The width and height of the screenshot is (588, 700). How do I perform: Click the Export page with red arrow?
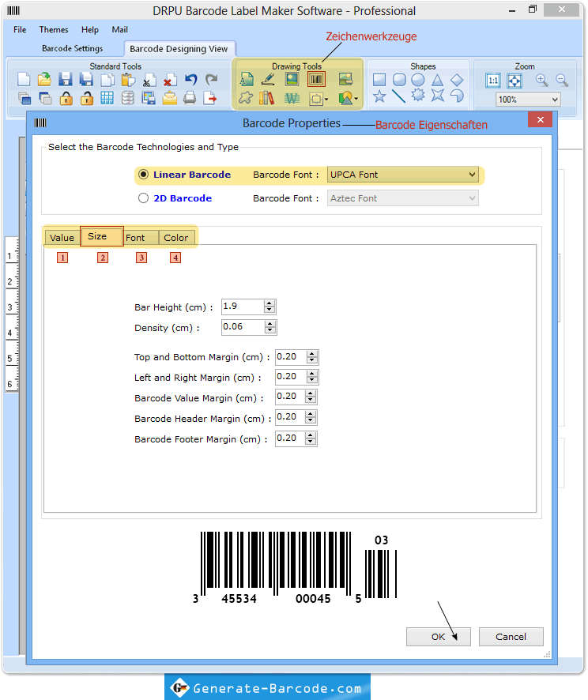(x=210, y=98)
